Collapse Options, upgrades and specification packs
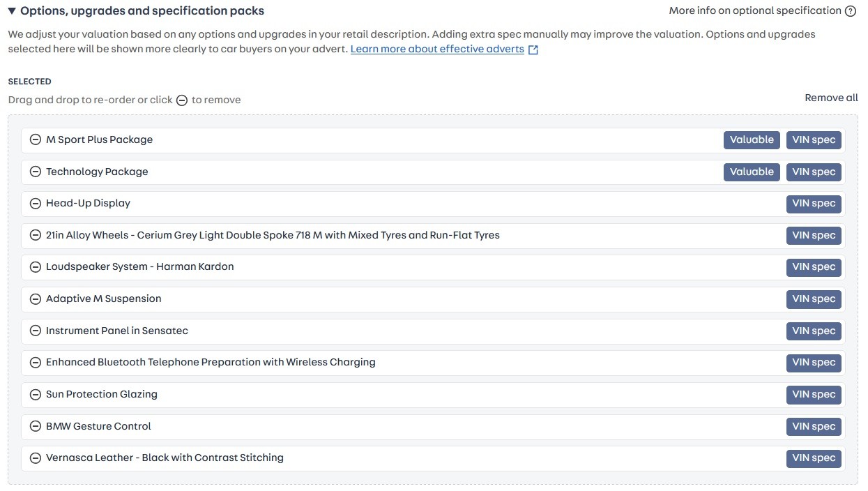Viewport: 868px width, 491px height. (x=12, y=11)
